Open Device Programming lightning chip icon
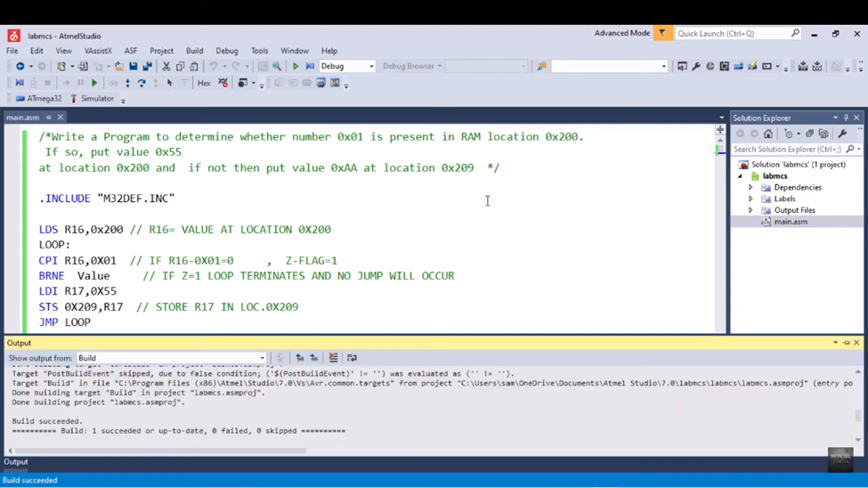 click(752, 67)
